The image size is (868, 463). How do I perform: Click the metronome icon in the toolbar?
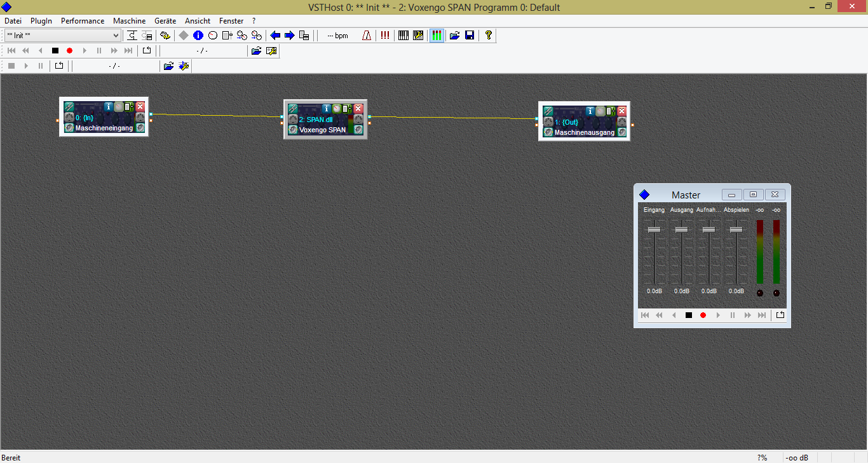click(x=367, y=36)
